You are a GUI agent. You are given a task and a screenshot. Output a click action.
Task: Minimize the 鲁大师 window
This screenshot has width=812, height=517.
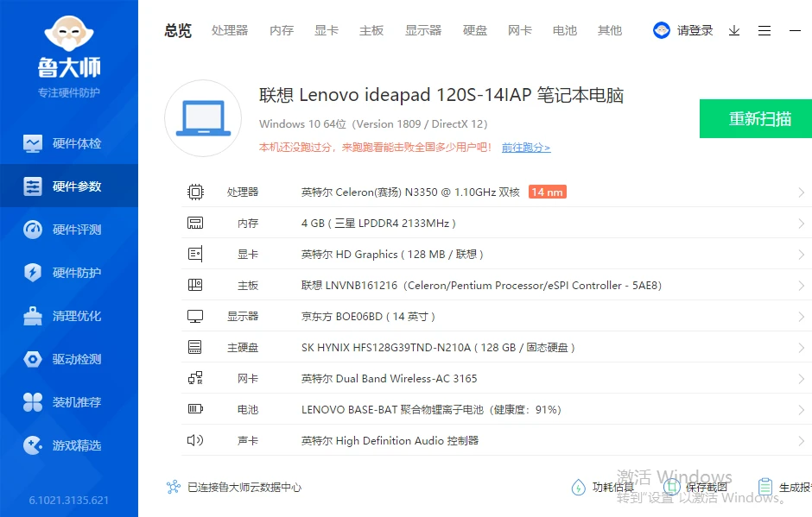795,31
